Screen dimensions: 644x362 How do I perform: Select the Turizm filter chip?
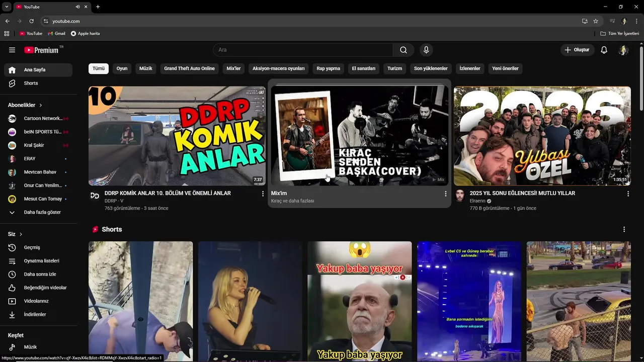tap(395, 68)
